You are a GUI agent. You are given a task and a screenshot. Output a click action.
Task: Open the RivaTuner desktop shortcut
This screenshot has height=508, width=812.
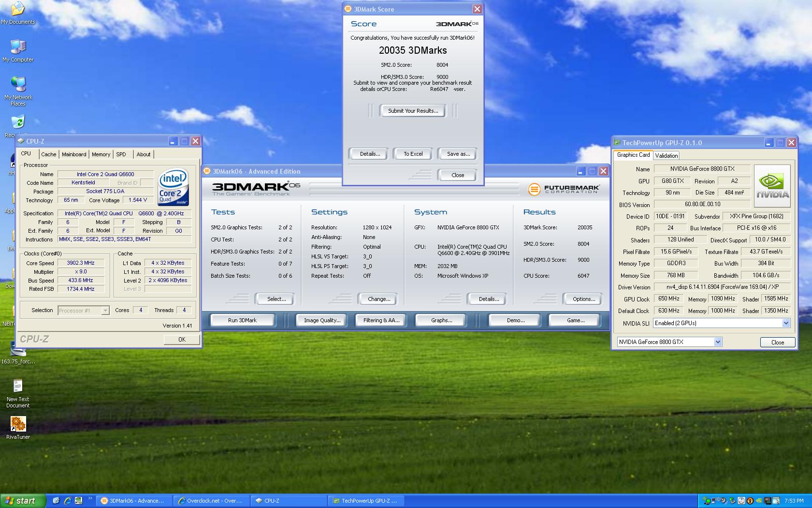(18, 428)
